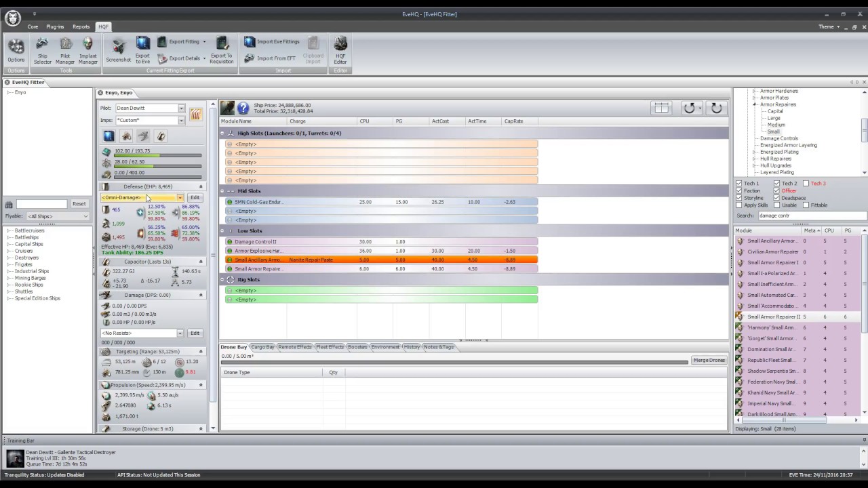Click the module Search field
Image resolution: width=868 pixels, height=488 pixels.
tap(812, 216)
